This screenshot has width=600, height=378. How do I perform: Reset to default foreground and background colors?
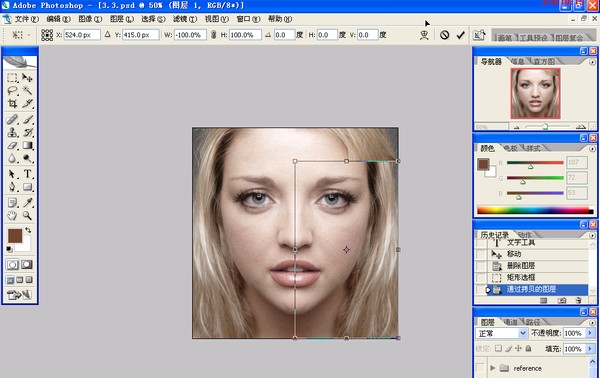[x=10, y=249]
